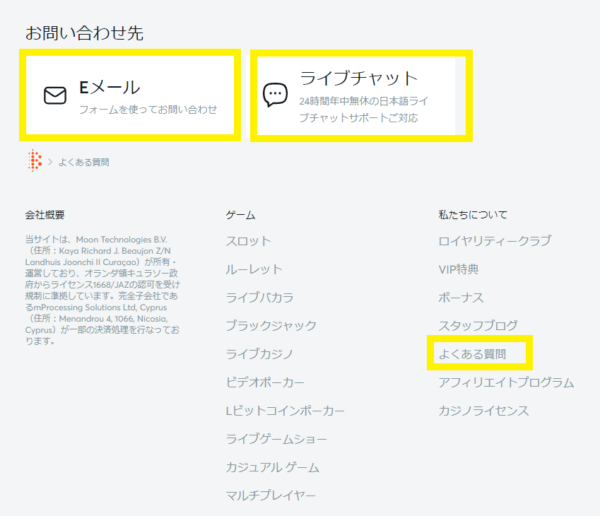This screenshot has width=600, height=516.
Task: Open the Eメール contact form card
Action: [x=130, y=96]
